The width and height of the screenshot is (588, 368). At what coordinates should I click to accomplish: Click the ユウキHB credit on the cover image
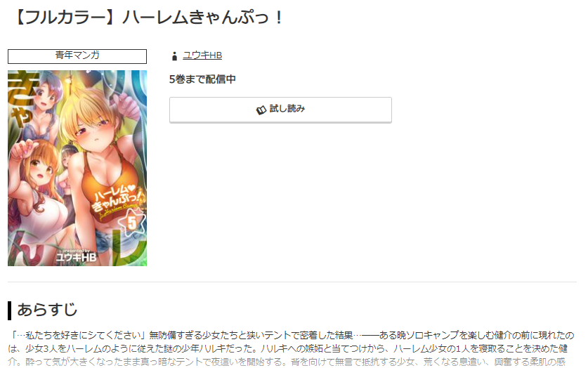point(76,258)
